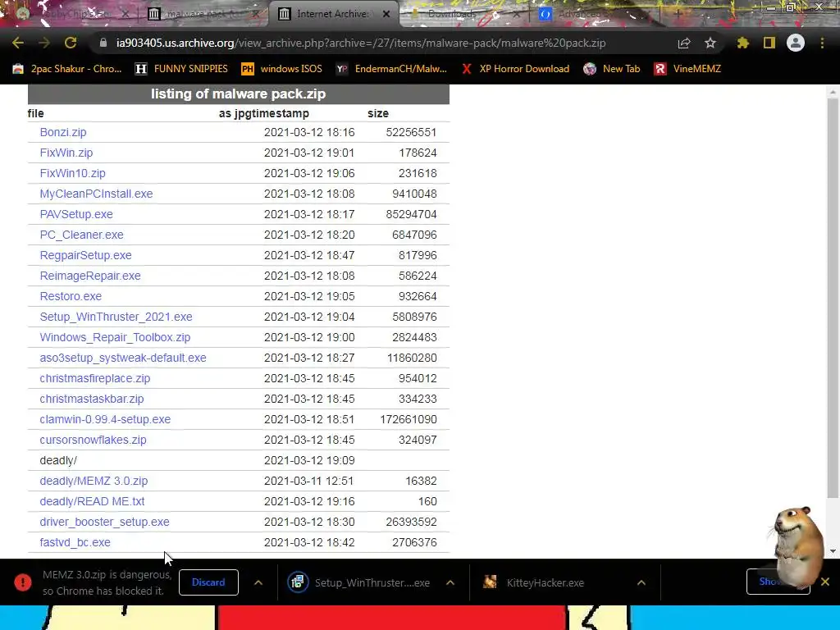Open the cursorsnowflakes.zip link
This screenshot has height=630, width=840.
93,440
